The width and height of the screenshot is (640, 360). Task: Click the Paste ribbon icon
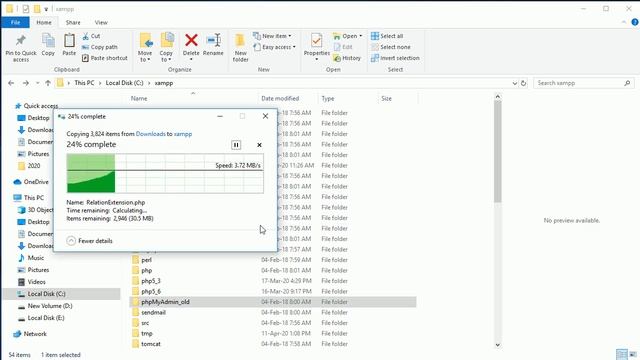[x=69, y=41]
